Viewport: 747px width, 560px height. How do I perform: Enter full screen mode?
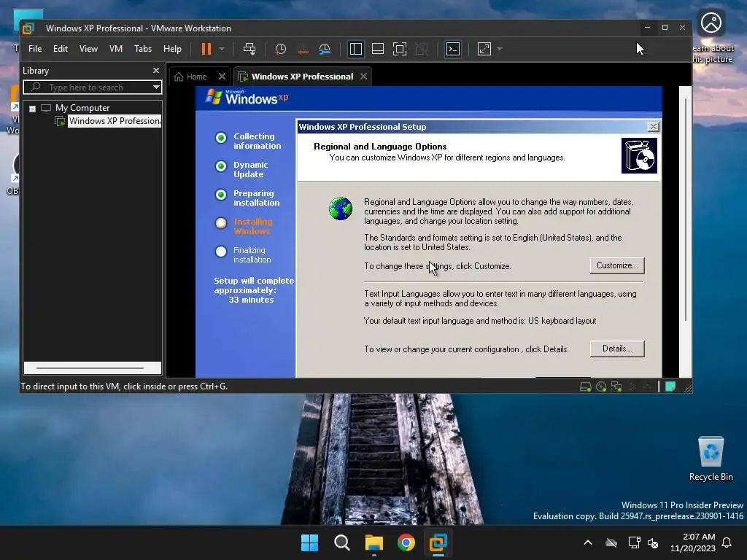point(400,49)
